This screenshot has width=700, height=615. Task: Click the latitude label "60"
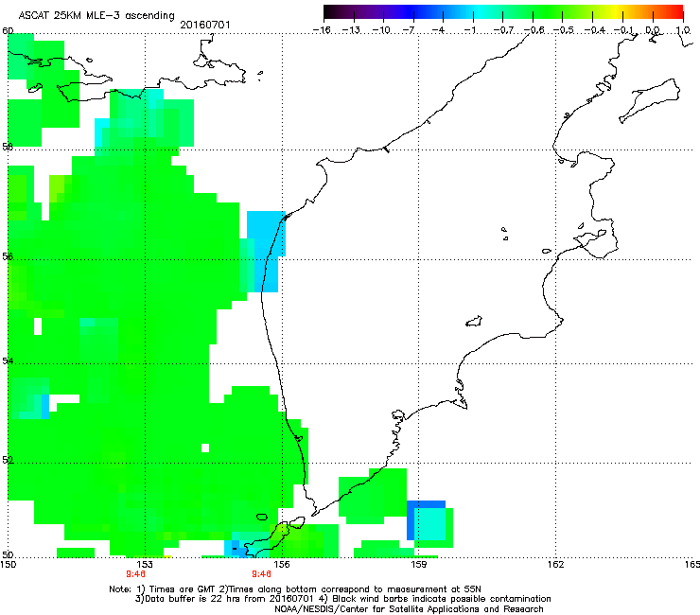[x=8, y=31]
